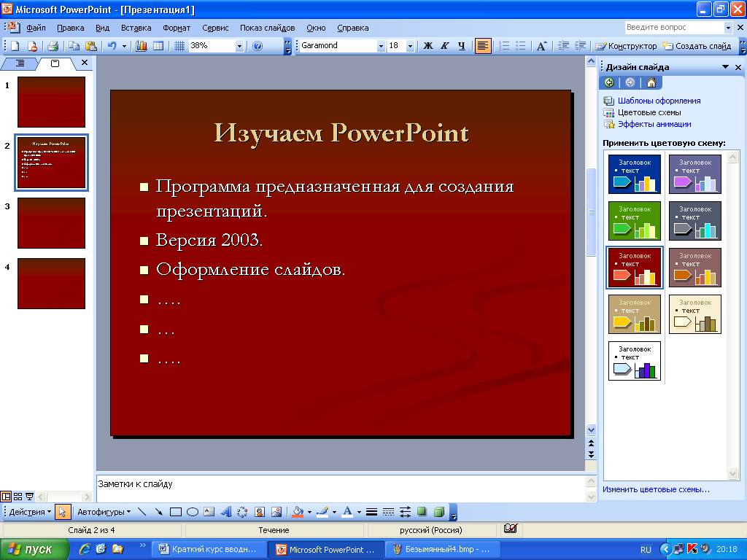Open the Показ слайдов menu
This screenshot has height=560, width=747.
(267, 28)
